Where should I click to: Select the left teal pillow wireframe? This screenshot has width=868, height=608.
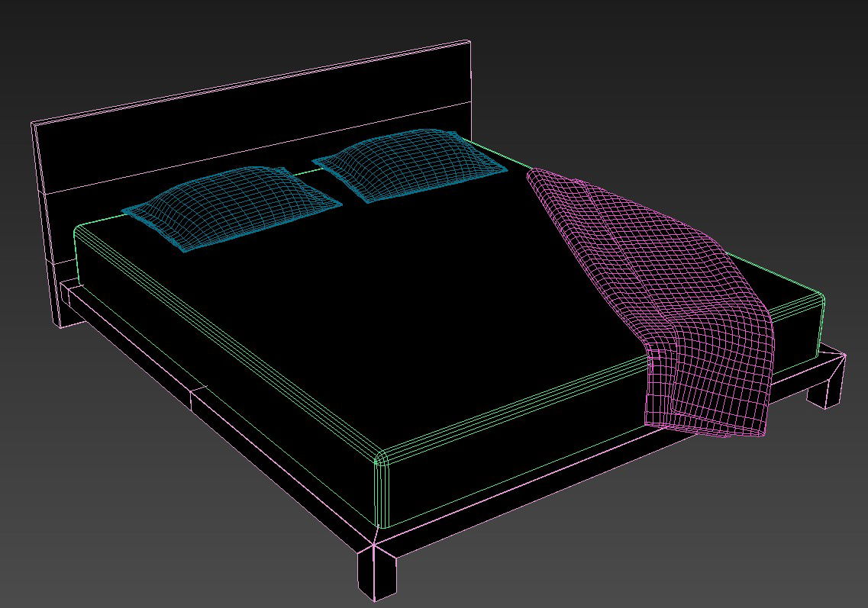pyautogui.click(x=229, y=206)
